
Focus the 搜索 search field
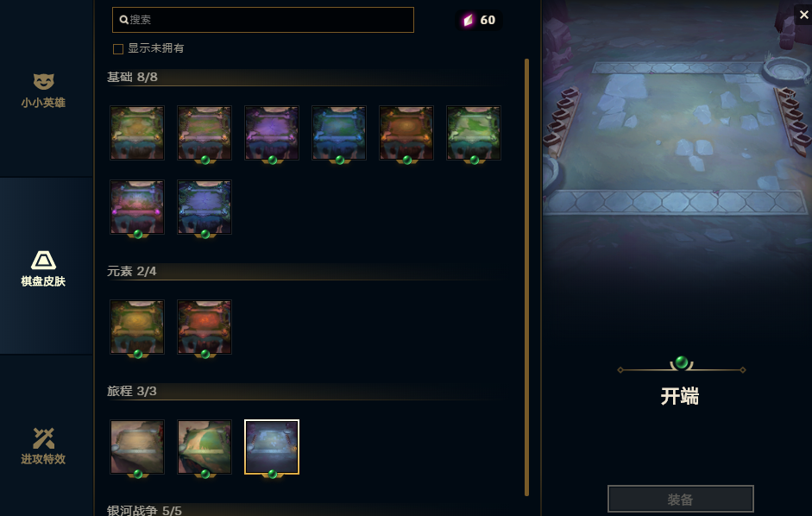(263, 20)
